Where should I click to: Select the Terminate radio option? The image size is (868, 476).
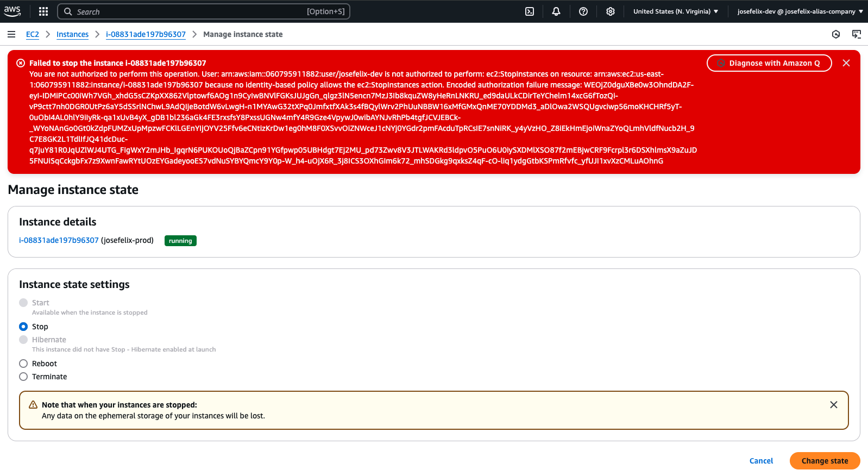tap(23, 377)
